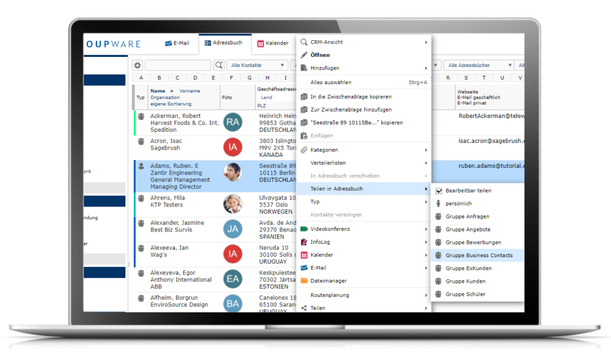
Task: Expand the CRM-Ansicht submenu arrow
Action: [x=426, y=42]
